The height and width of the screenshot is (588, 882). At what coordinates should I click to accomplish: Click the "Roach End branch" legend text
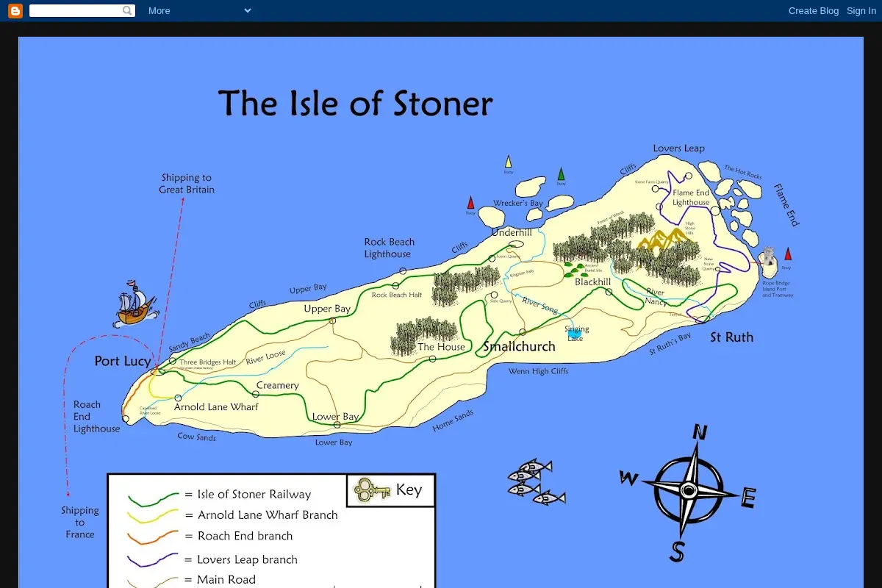click(245, 536)
